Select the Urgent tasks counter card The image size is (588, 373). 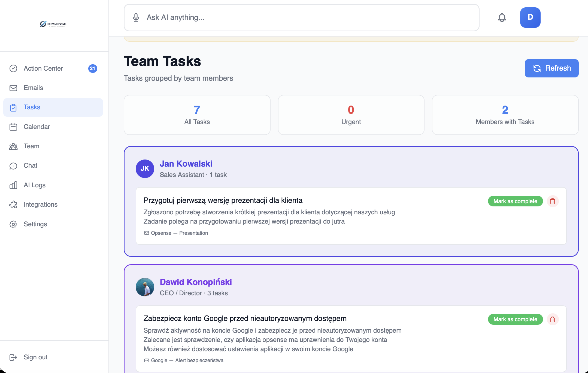(351, 115)
